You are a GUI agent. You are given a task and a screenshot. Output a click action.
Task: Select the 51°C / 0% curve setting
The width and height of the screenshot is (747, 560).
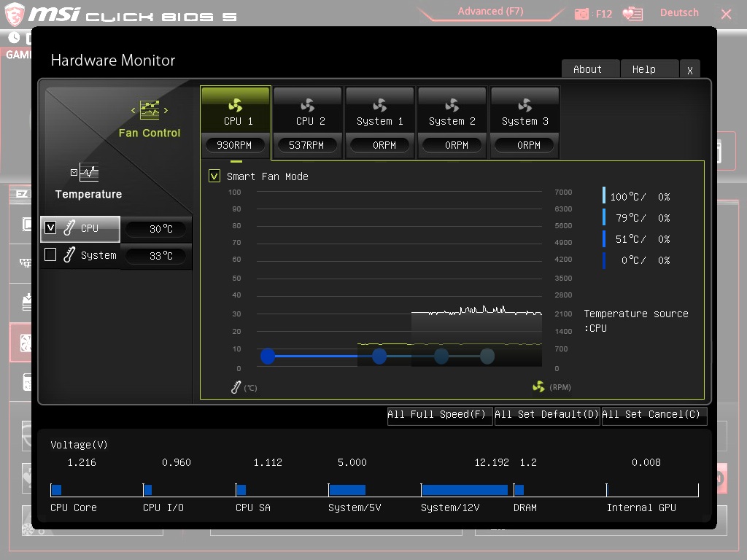(x=637, y=239)
